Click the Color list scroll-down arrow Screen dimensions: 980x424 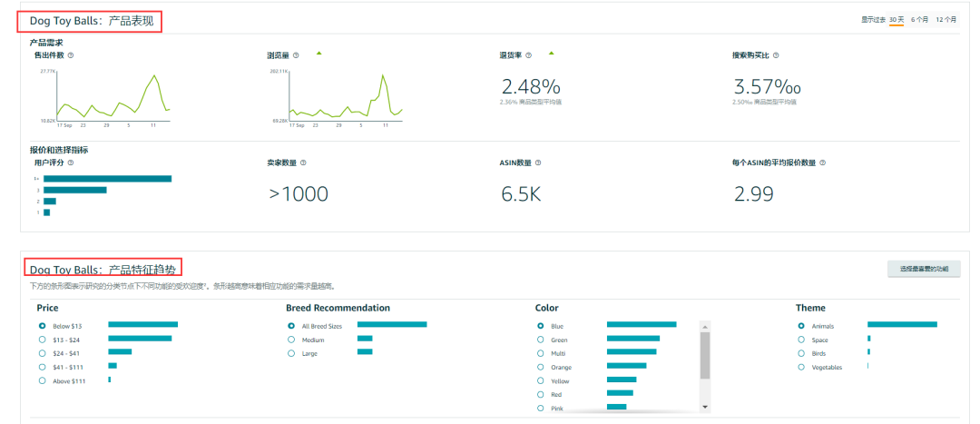tap(705, 408)
